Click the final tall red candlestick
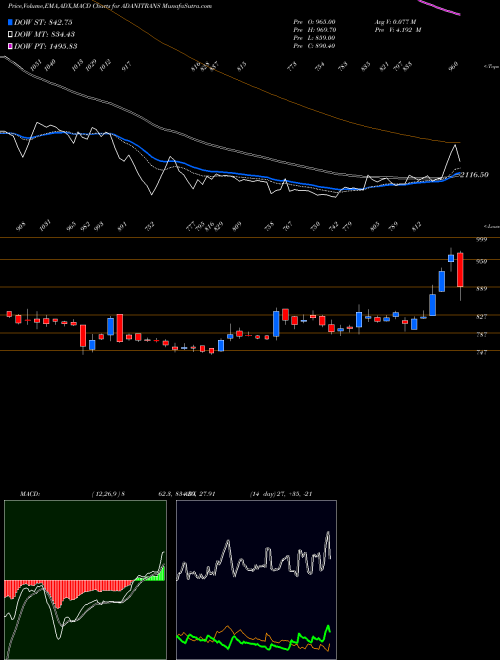 [x=460, y=270]
